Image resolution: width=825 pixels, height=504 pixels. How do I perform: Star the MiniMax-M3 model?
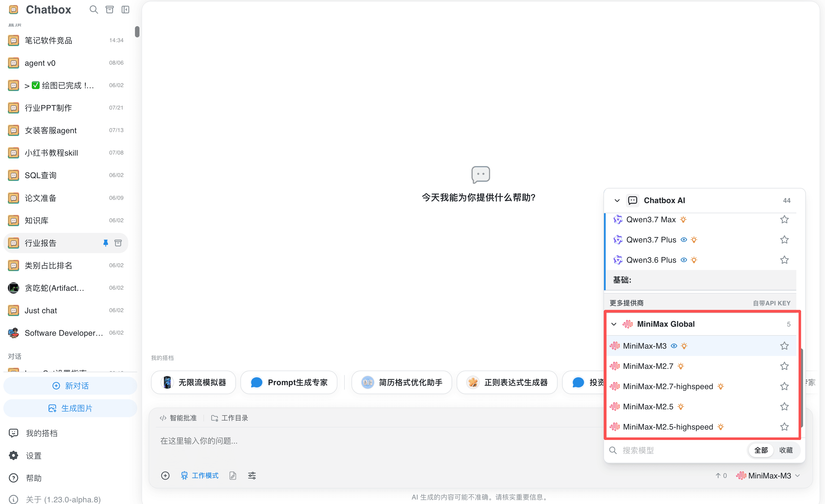[784, 346]
